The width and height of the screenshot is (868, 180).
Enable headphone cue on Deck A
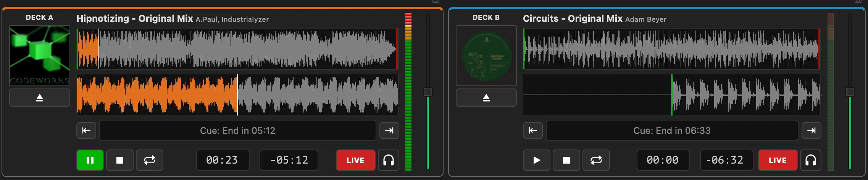coord(389,160)
